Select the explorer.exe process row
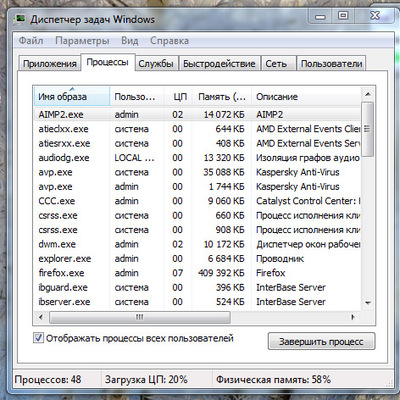 pos(197,259)
